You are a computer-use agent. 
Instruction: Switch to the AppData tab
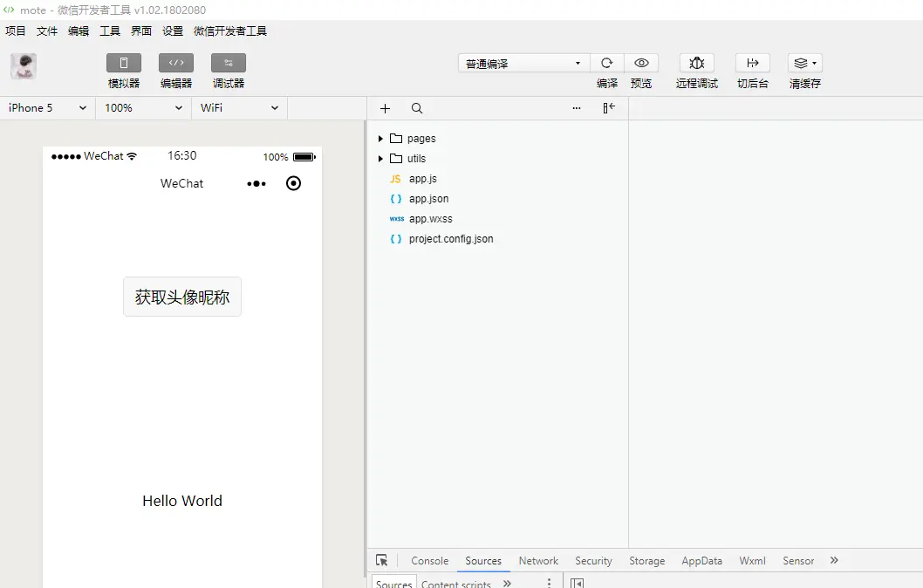click(701, 561)
